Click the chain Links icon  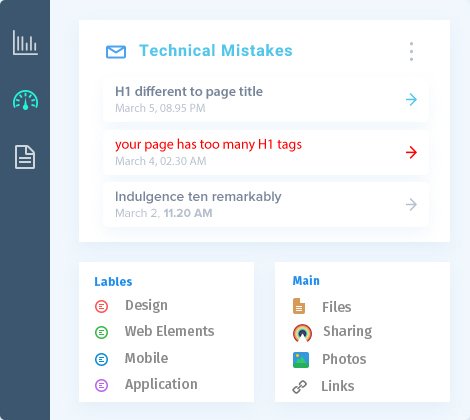pyautogui.click(x=300, y=387)
